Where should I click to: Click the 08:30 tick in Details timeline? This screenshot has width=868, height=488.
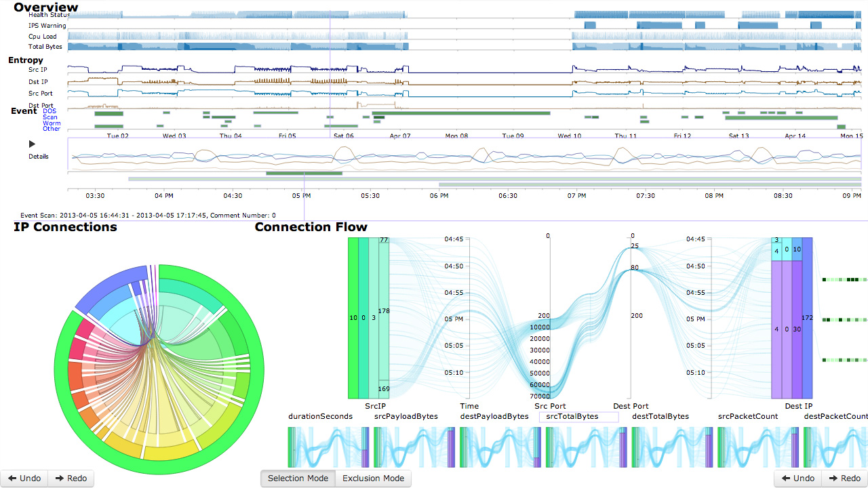783,196
